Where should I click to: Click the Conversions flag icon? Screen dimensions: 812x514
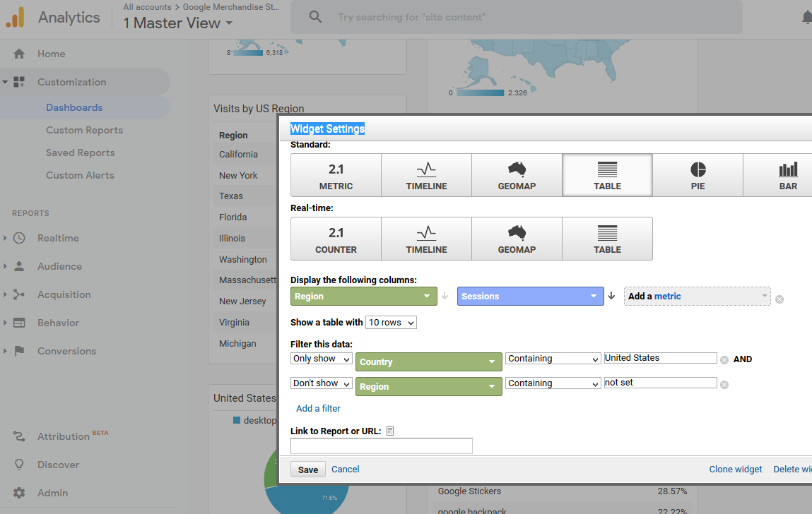[x=19, y=351]
